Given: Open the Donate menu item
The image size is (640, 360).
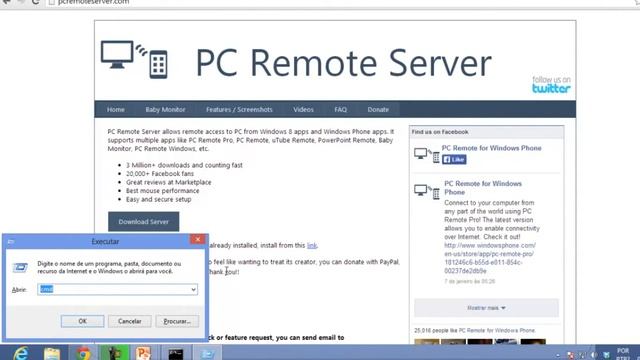Looking at the screenshot, I should [378, 109].
